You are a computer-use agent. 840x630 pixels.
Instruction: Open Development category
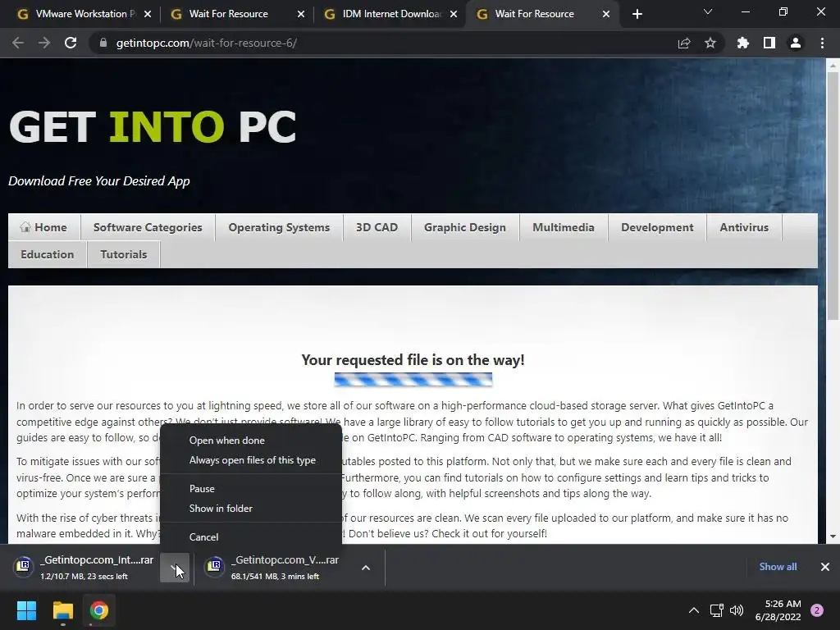point(657,227)
